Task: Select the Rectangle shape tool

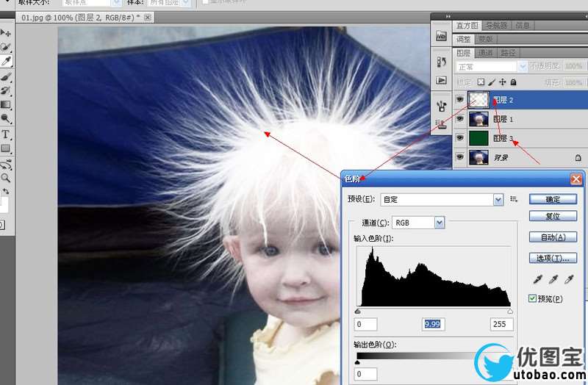Action: click(x=5, y=148)
